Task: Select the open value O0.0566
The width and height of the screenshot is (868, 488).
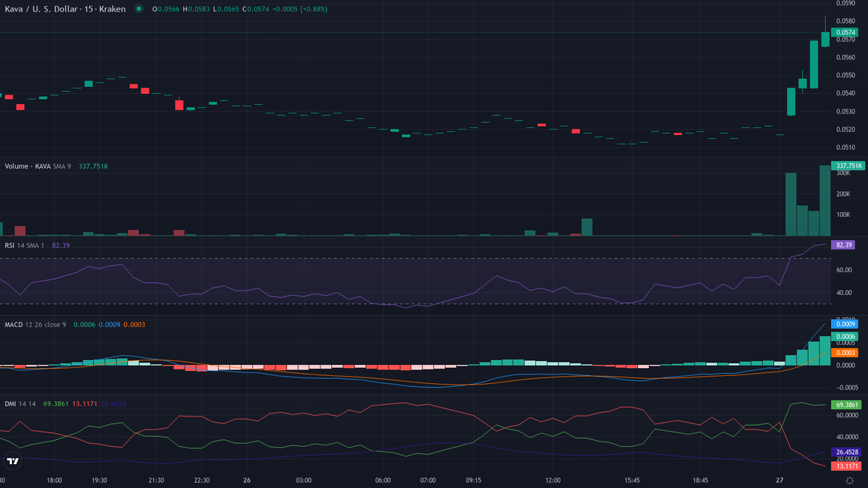Action: coord(166,9)
